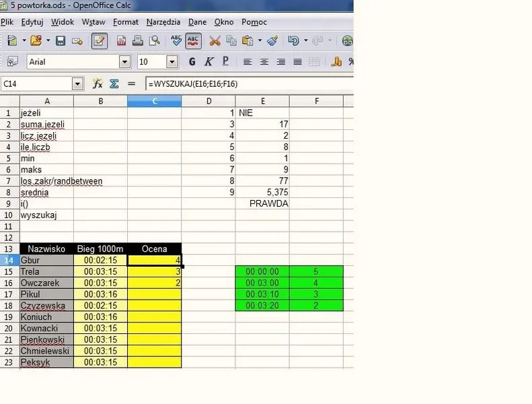
Task: Paste with the clipboard icon
Action: [248, 41]
